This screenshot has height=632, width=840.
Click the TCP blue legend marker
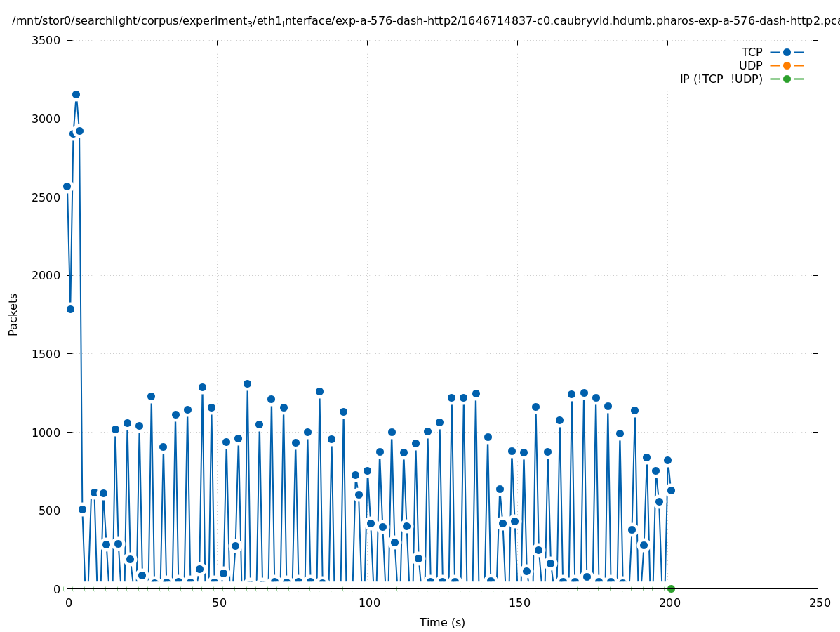[787, 52]
